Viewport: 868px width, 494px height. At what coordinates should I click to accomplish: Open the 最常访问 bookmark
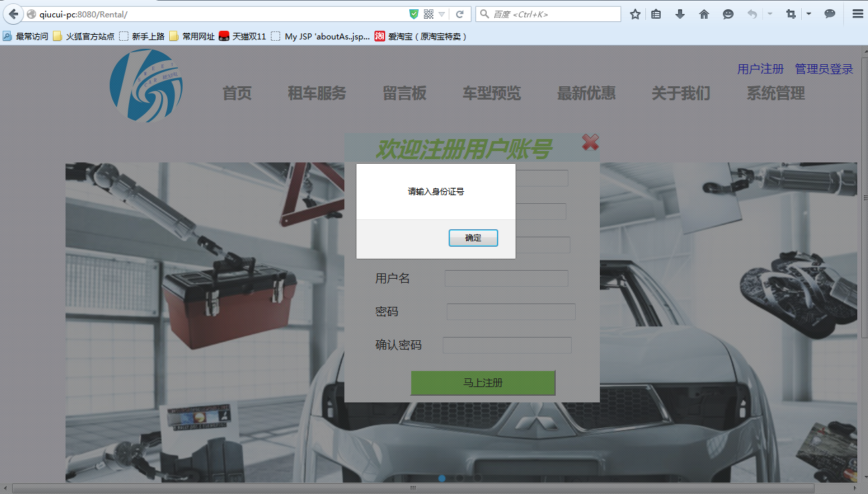[x=25, y=37]
